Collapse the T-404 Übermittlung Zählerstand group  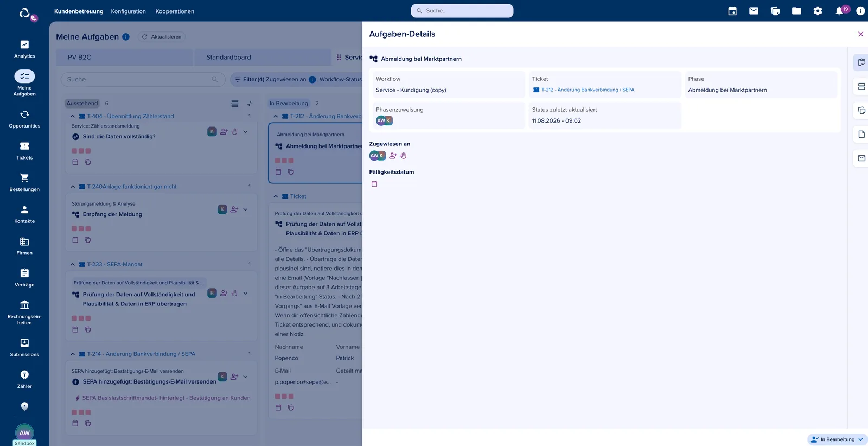coord(73,116)
